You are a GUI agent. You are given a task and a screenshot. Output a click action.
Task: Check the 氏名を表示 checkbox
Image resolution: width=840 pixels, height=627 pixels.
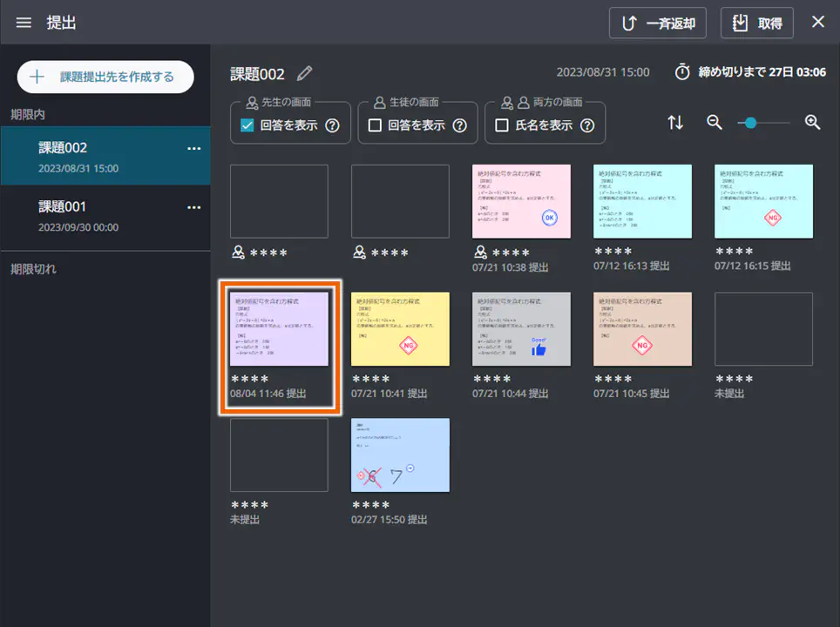click(x=501, y=125)
